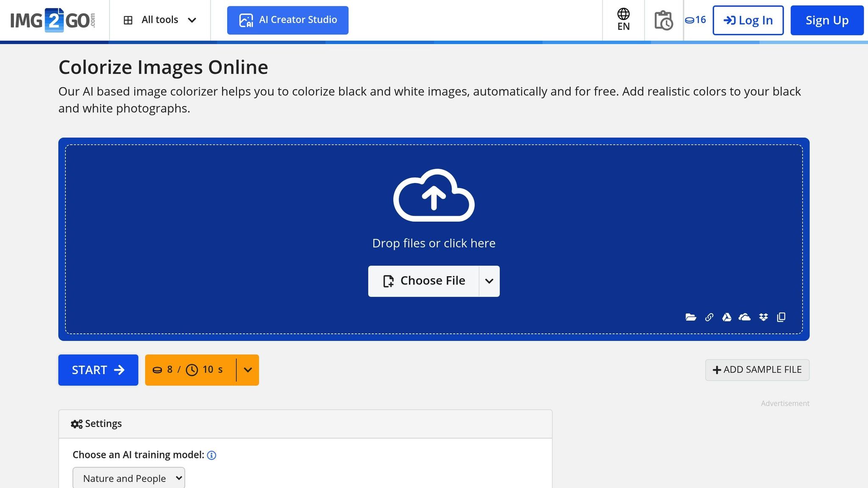Click the Sign Up button
The image size is (868, 488).
click(x=827, y=20)
